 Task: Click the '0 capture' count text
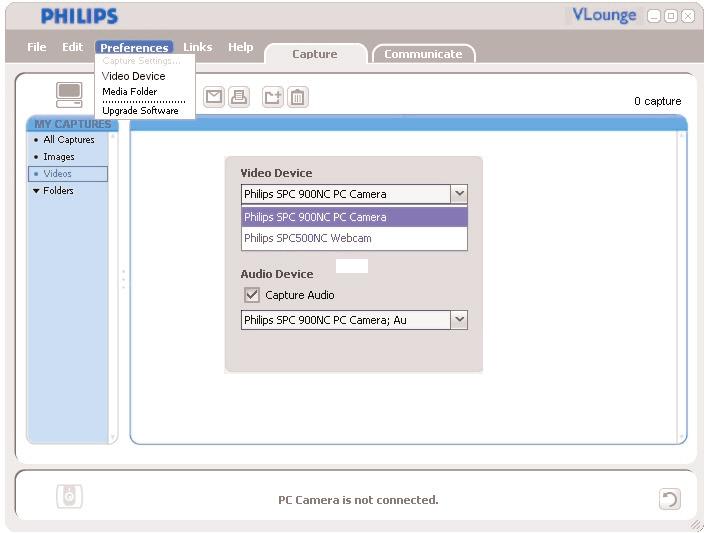tap(657, 101)
